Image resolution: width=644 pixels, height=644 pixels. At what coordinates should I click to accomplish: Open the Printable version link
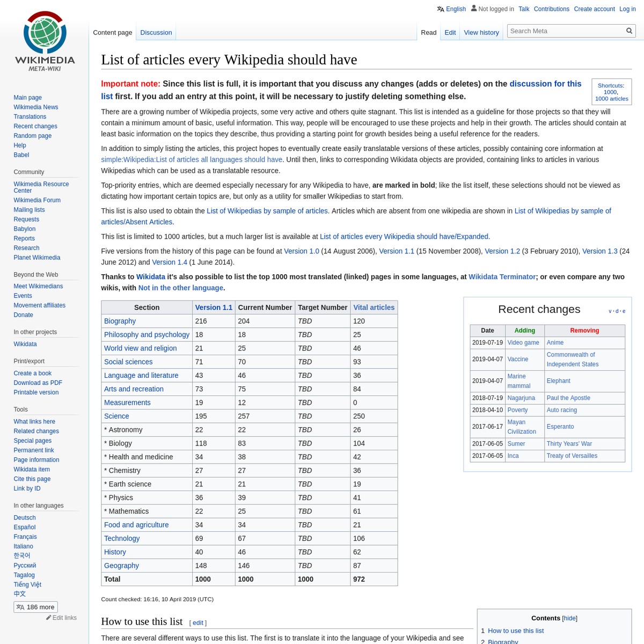36,392
